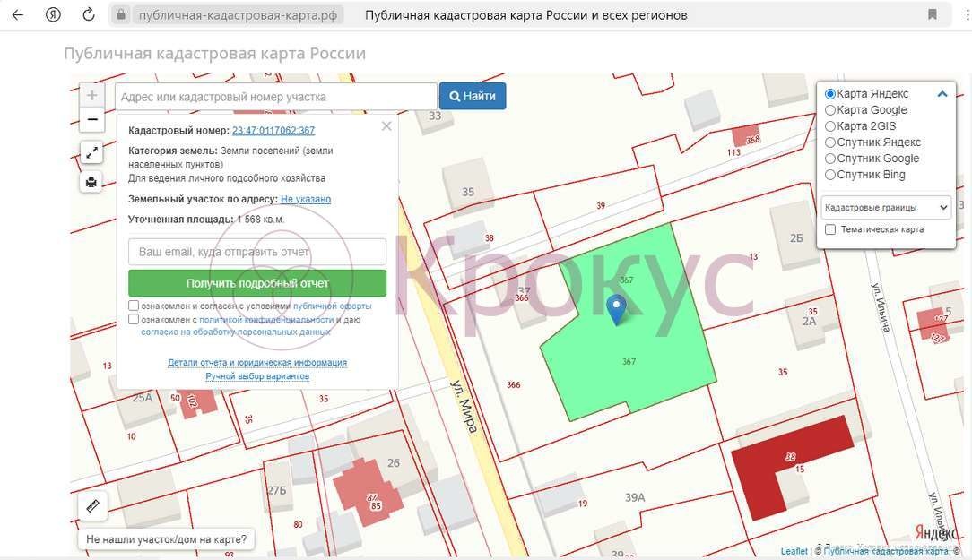Click the Публичная кадастровая карта России heading
Viewport: 972px width, 560px height.
(x=214, y=53)
